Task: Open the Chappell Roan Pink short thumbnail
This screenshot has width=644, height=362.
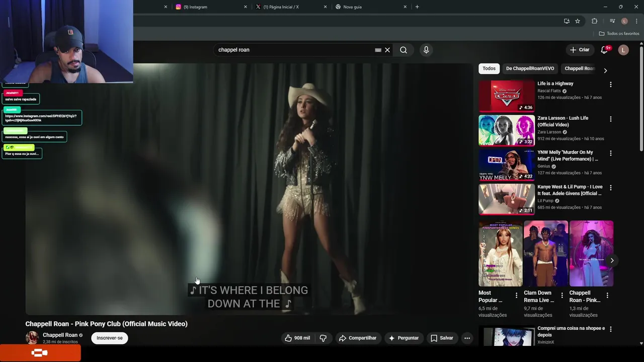Action: [591, 253]
